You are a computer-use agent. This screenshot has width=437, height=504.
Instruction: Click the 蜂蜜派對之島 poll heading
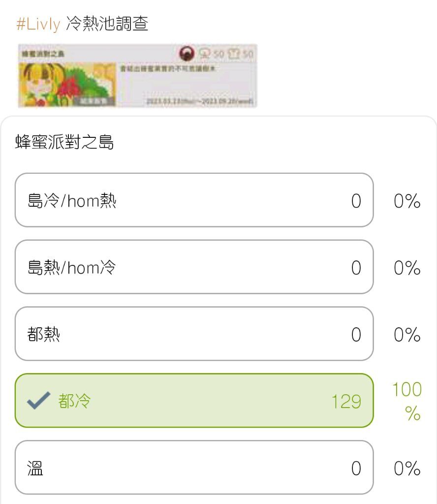tap(64, 142)
